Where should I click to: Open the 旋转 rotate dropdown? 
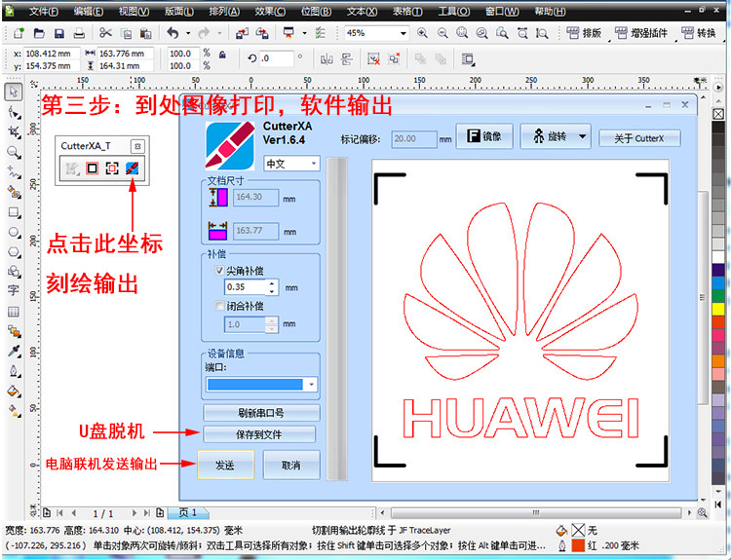[x=582, y=137]
